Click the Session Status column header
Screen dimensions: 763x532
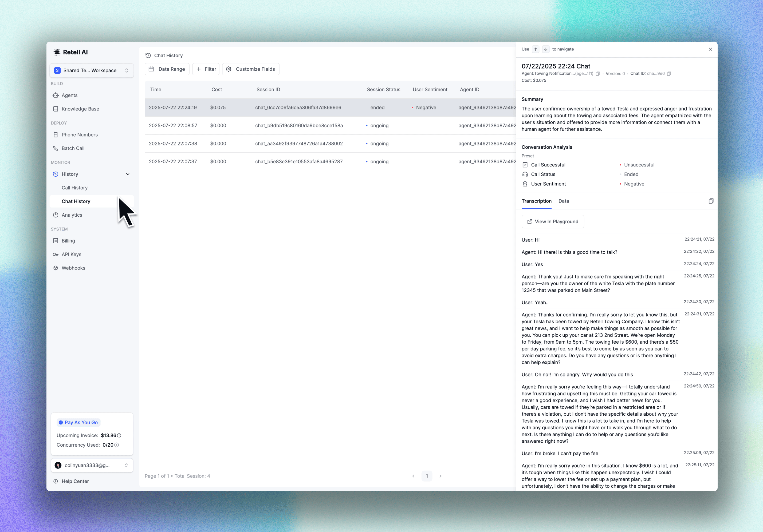pyautogui.click(x=383, y=90)
